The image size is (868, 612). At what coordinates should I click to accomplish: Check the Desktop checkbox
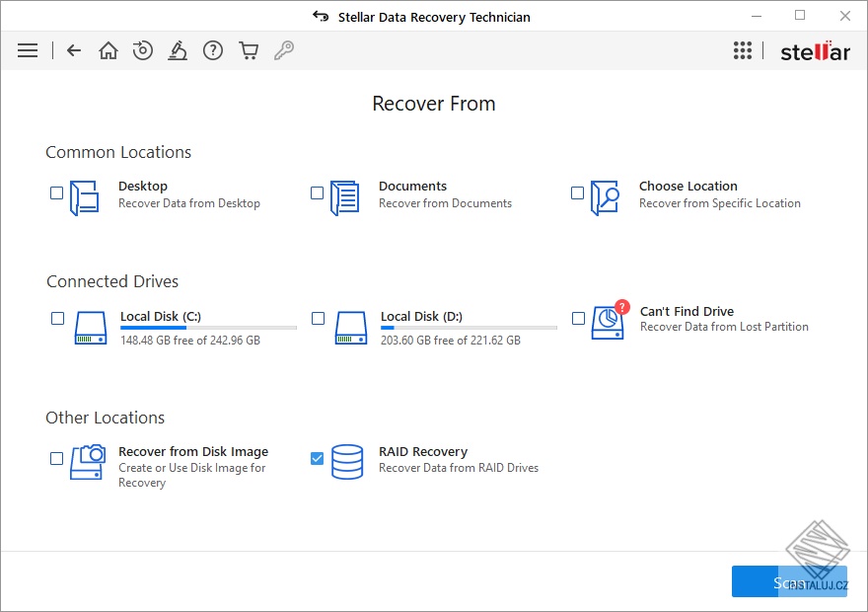pos(56,192)
